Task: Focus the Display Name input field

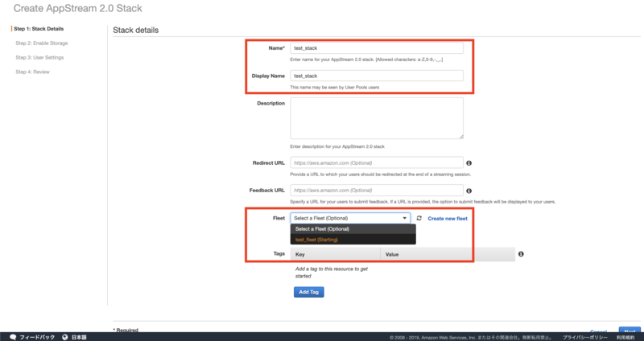Action: [x=377, y=76]
